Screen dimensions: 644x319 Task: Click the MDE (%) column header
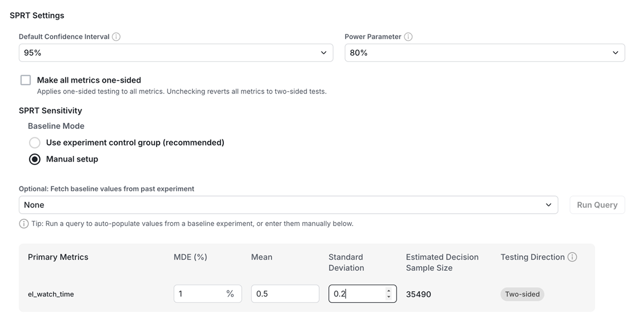point(191,257)
